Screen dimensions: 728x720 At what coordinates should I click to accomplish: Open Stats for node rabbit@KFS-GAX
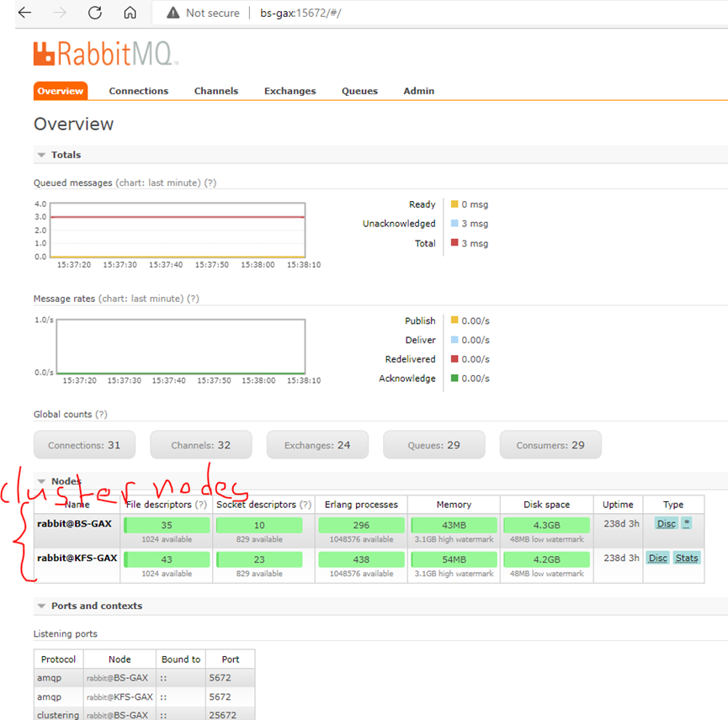[x=687, y=558]
